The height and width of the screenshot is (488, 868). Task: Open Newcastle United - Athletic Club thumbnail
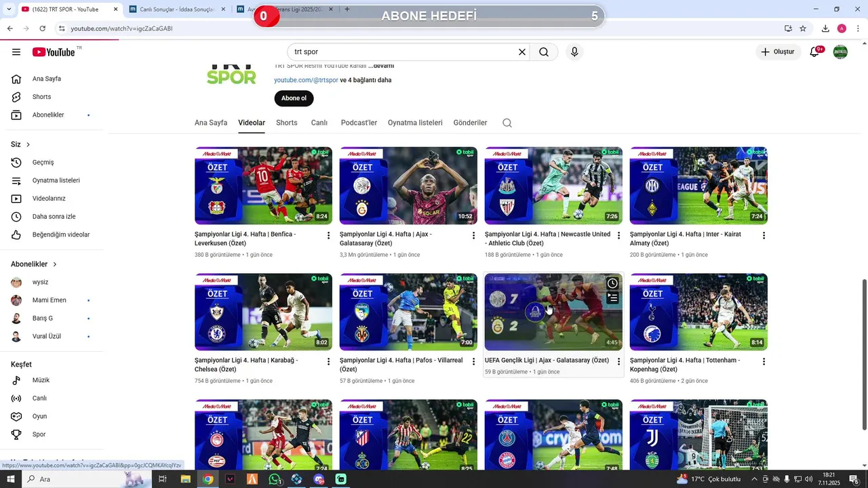[x=553, y=186]
